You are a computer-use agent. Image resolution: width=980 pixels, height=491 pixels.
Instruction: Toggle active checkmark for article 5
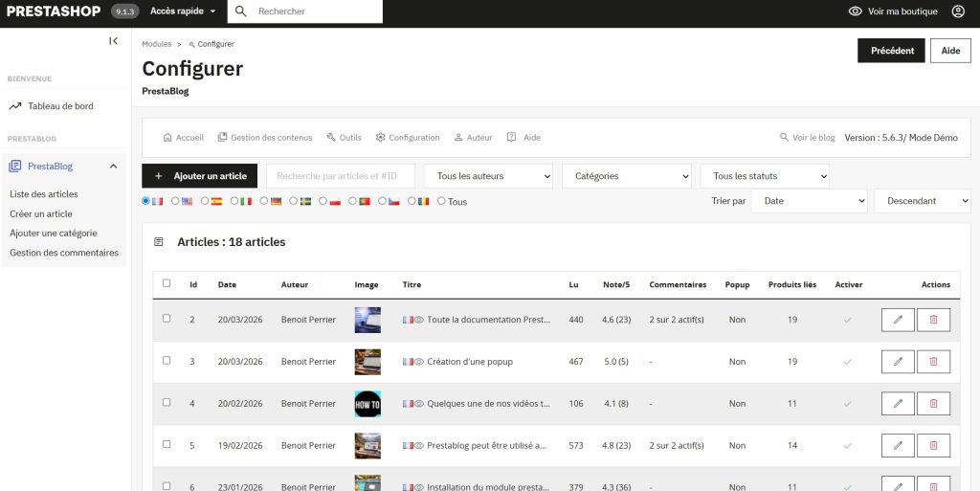848,445
